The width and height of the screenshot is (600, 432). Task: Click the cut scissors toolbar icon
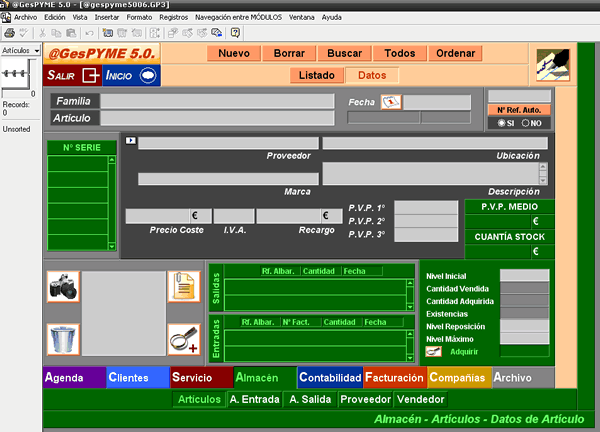42,33
